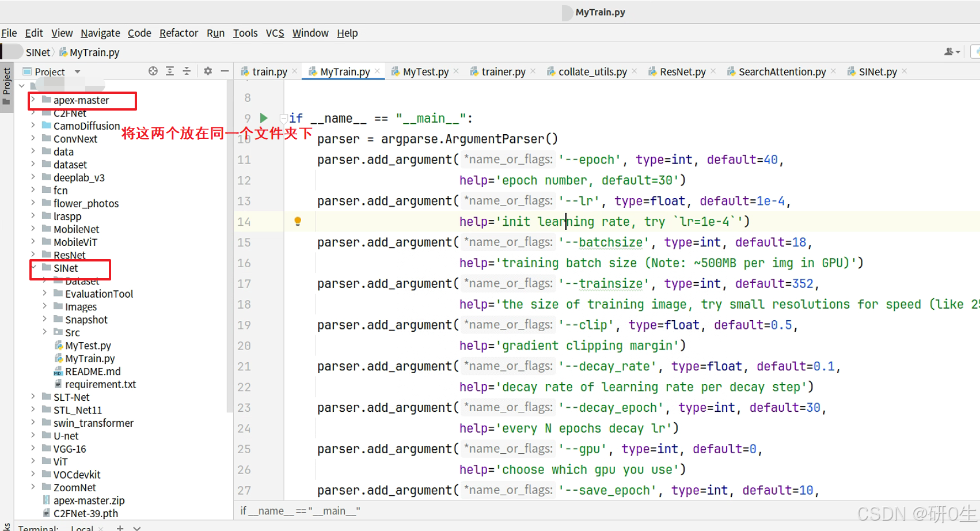
Task: Open the user account icon at top right
Action: click(x=952, y=52)
